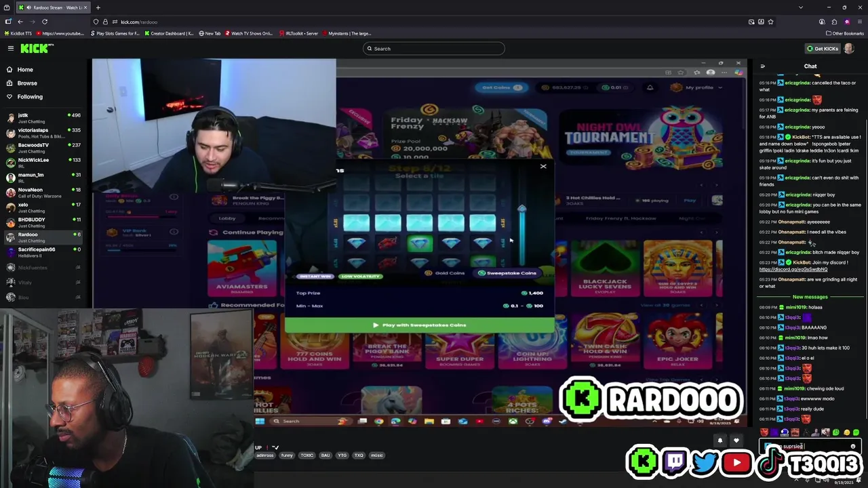Open BHDBUDDY channel in the sidebar
Image resolution: width=868 pixels, height=488 pixels.
point(45,222)
